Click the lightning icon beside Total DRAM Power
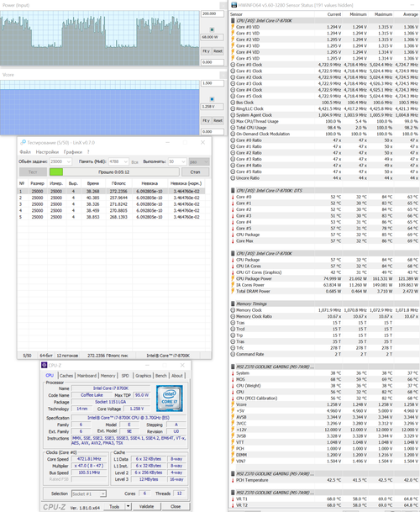Image resolution: width=420 pixels, height=512 pixels. click(233, 291)
